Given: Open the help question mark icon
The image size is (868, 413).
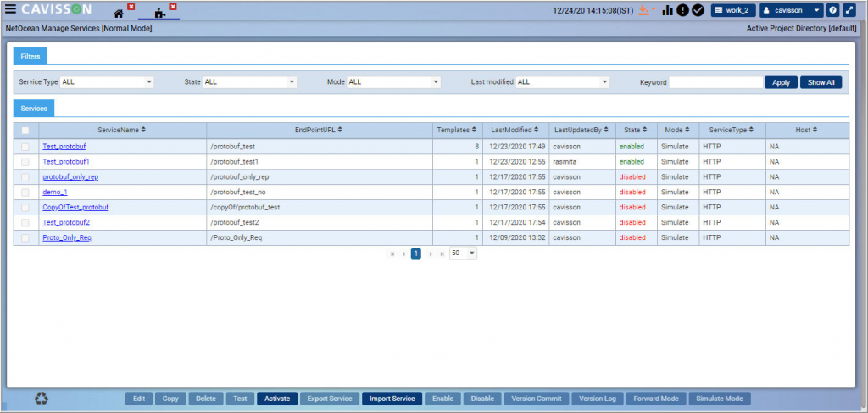Looking at the screenshot, I should [x=832, y=10].
